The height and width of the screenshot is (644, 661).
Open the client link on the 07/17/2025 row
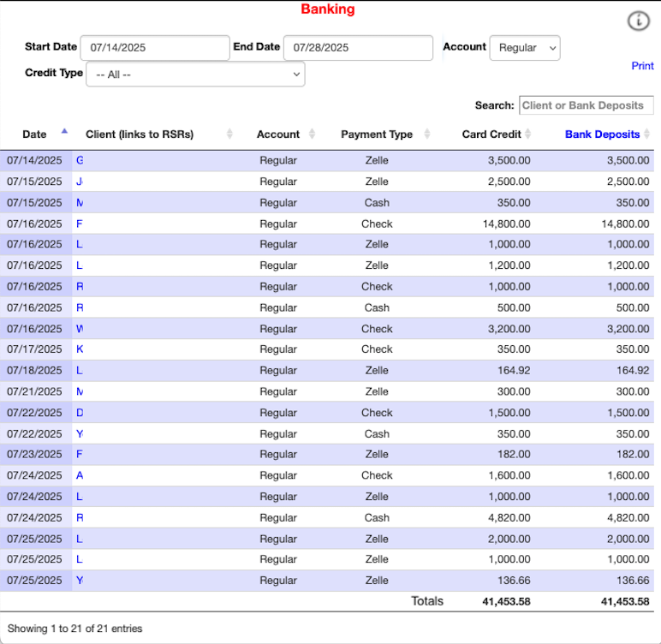coord(80,349)
